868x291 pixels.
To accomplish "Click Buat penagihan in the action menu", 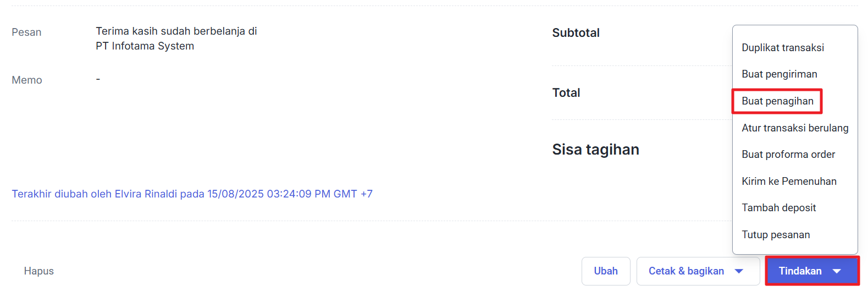I will 777,101.
